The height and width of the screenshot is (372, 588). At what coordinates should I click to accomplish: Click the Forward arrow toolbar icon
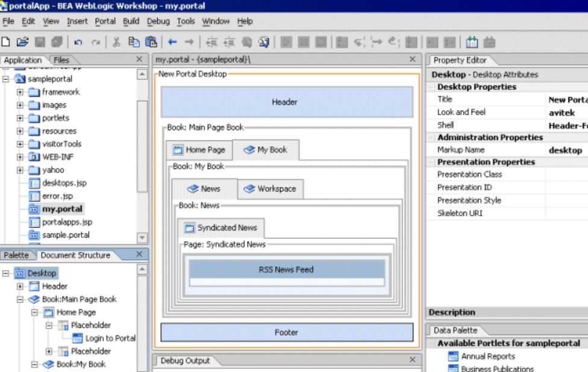pyautogui.click(x=189, y=42)
